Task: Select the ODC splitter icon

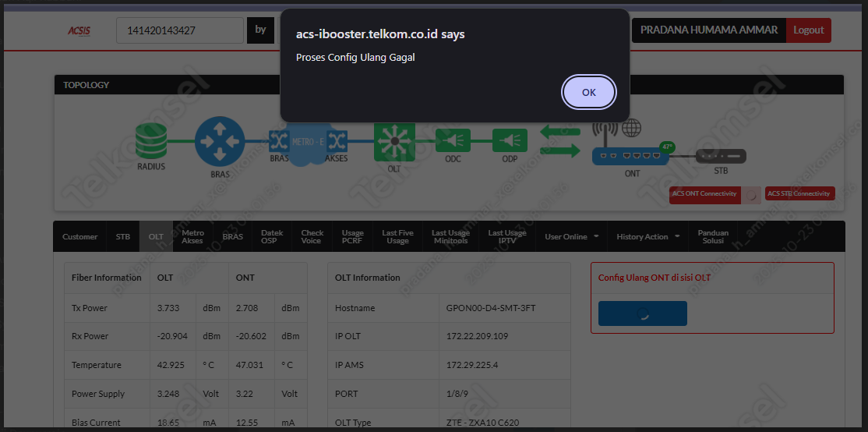Action: [x=453, y=140]
